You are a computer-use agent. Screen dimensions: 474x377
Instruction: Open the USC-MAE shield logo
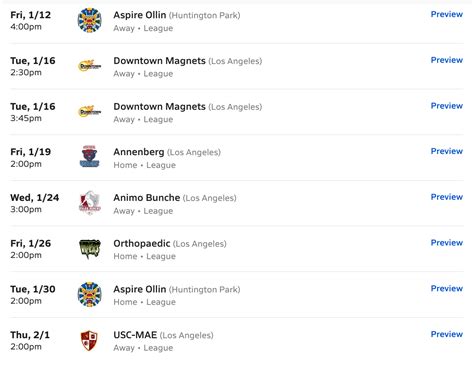(89, 340)
